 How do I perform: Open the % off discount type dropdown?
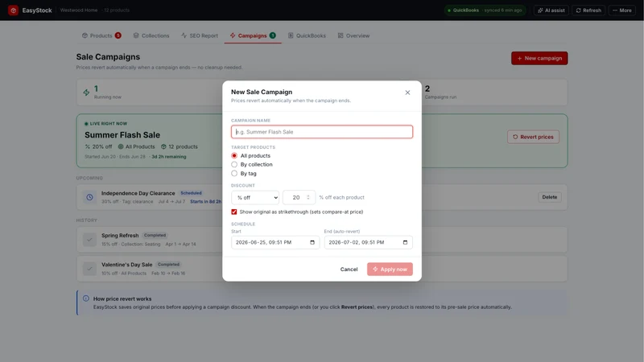click(255, 197)
